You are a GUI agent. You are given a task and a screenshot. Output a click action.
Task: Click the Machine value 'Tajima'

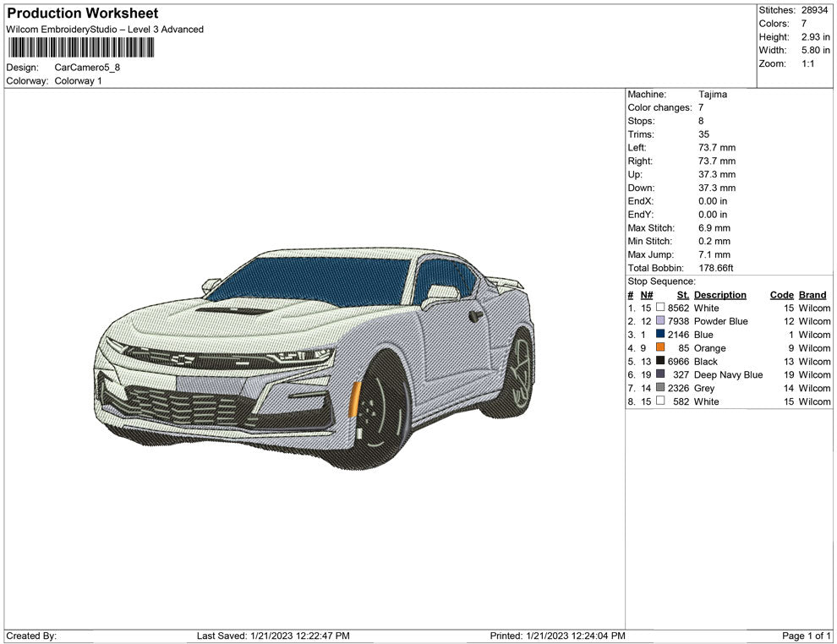click(713, 95)
